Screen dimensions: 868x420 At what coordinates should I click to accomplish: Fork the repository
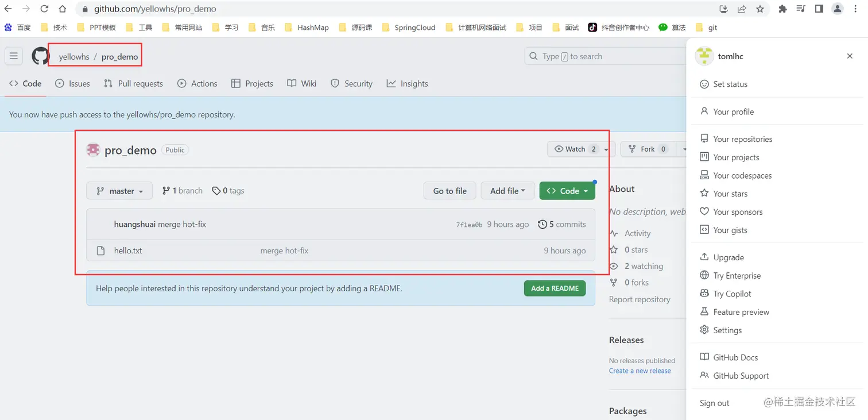coord(647,149)
